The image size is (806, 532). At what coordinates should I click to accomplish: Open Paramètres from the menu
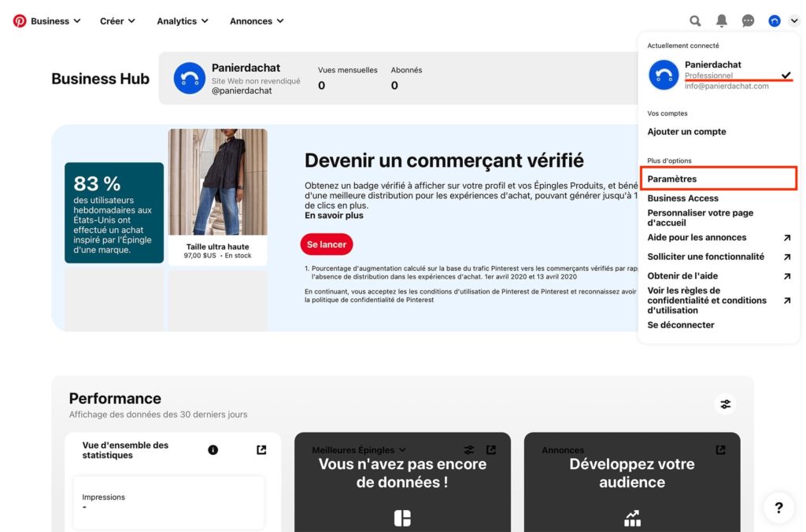719,179
